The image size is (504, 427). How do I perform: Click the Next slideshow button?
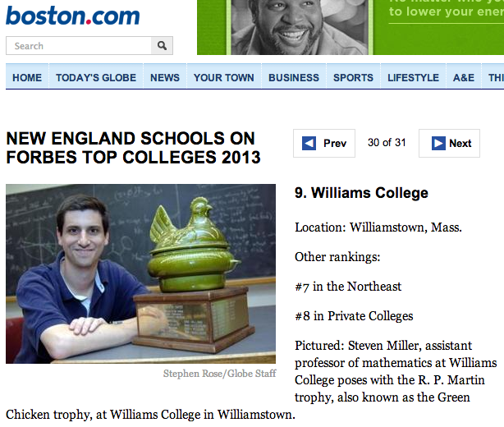449,143
